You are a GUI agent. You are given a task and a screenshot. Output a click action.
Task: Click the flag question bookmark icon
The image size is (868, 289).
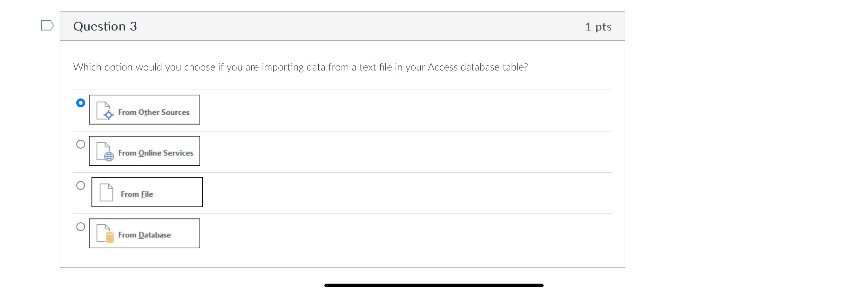pyautogui.click(x=47, y=26)
